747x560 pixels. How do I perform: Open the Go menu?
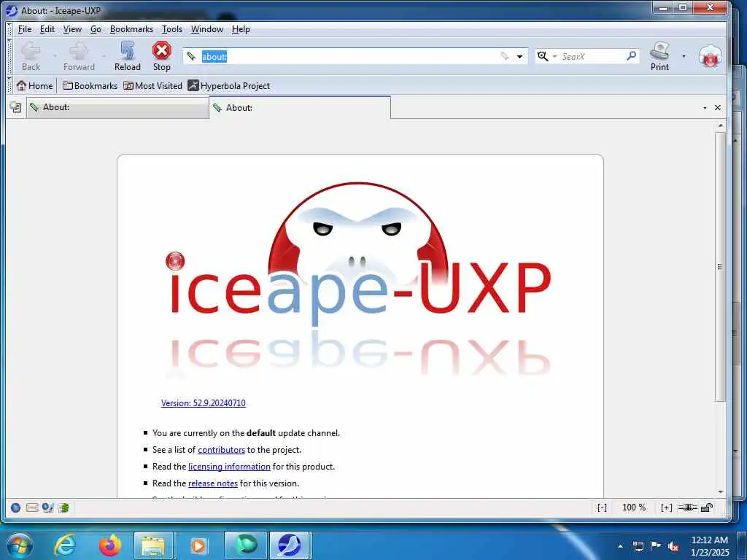(x=96, y=29)
